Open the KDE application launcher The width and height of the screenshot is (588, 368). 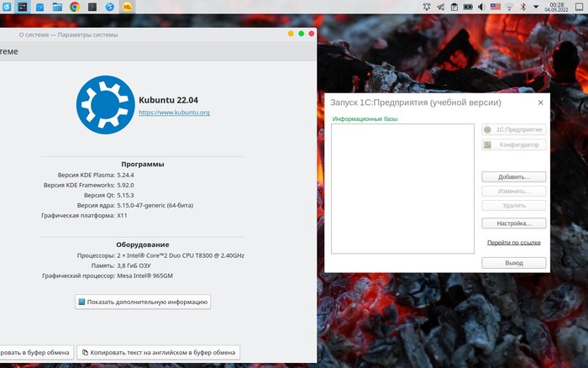click(x=7, y=7)
